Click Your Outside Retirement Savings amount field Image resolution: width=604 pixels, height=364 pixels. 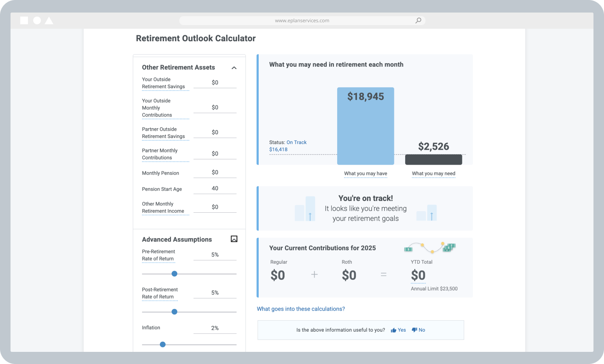pyautogui.click(x=215, y=83)
